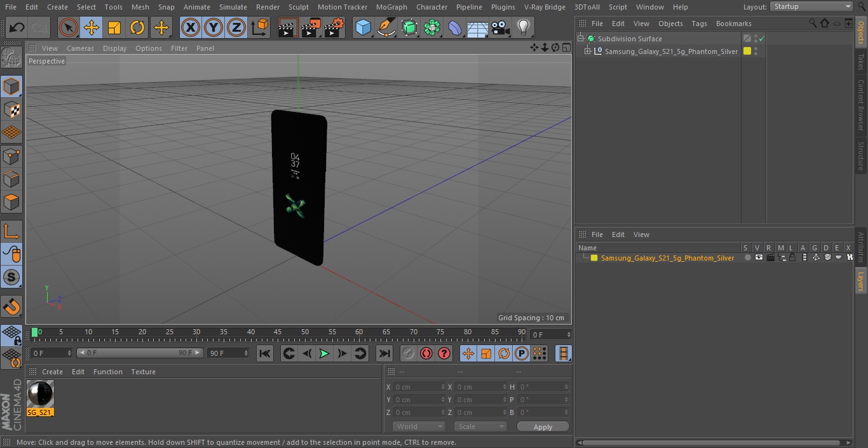Image resolution: width=868 pixels, height=448 pixels.
Task: Open the viewport Filter menu
Action: (179, 48)
